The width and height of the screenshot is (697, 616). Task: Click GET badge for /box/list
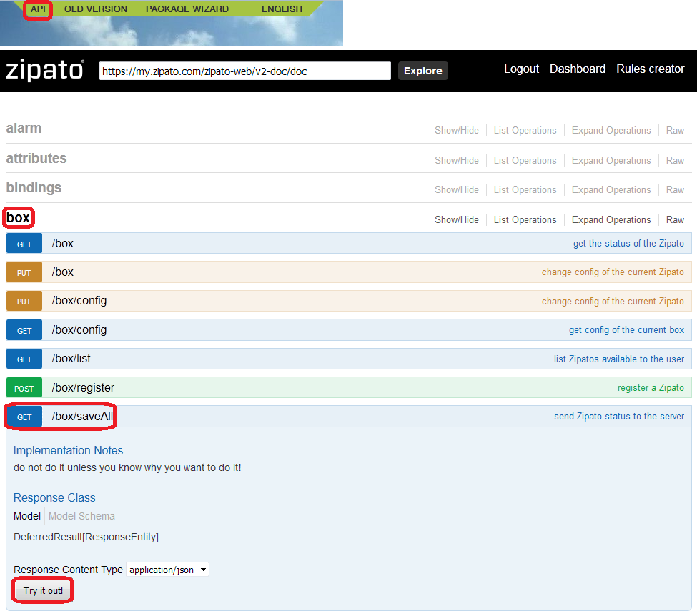tap(24, 359)
